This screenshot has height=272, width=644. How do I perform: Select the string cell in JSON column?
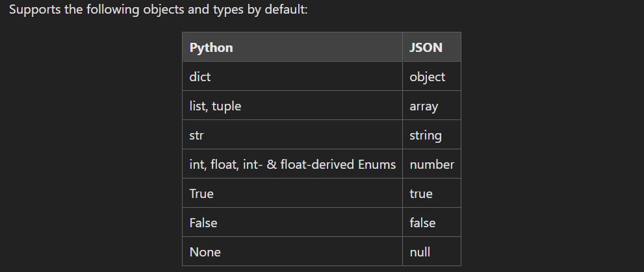(426, 135)
